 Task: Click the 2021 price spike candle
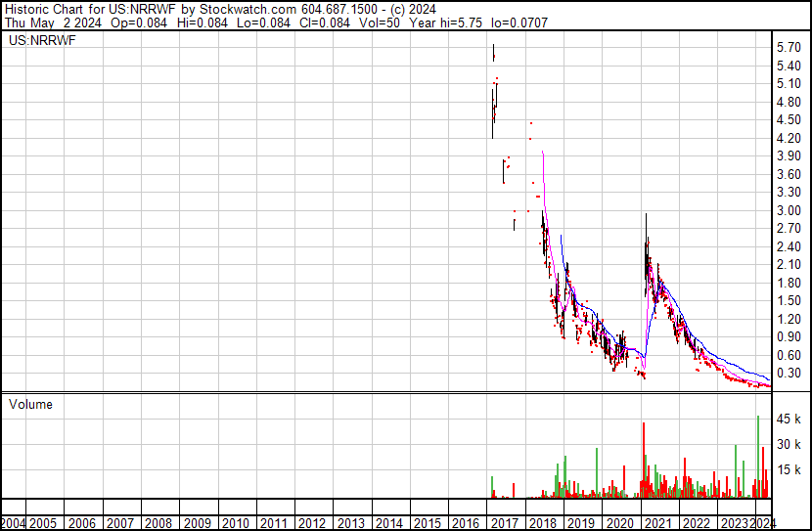pos(647,253)
